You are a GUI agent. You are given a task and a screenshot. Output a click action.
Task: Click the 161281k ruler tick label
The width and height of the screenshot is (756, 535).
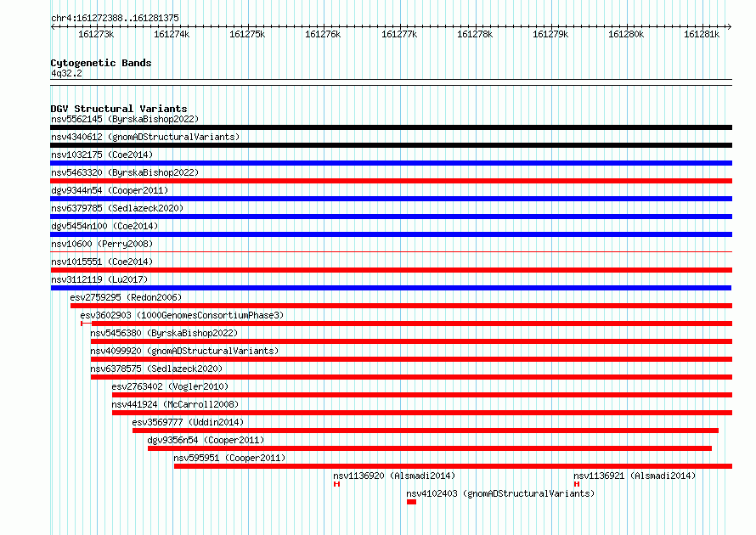[702, 34]
